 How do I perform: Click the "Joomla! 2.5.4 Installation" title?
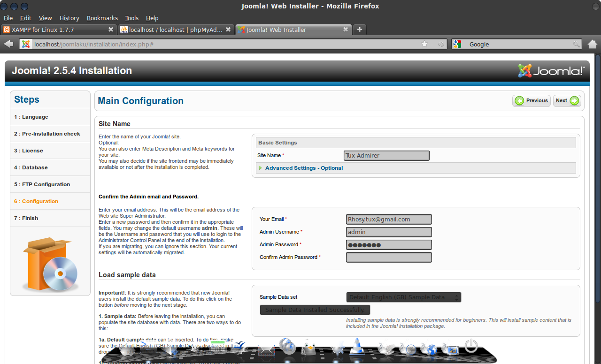[72, 71]
